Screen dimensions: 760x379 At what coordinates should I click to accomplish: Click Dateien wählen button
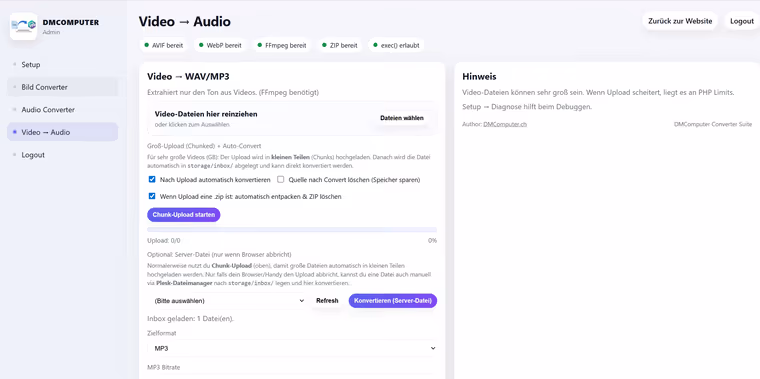(x=402, y=118)
